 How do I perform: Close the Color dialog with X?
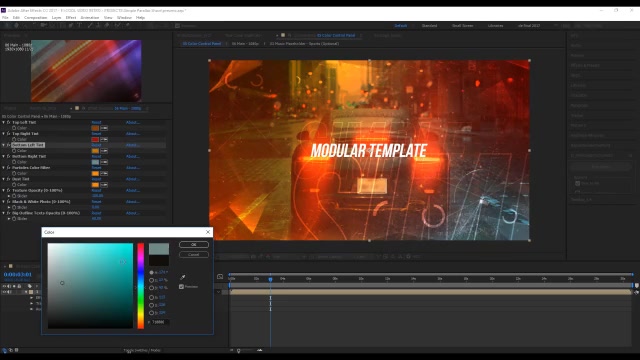pos(208,232)
